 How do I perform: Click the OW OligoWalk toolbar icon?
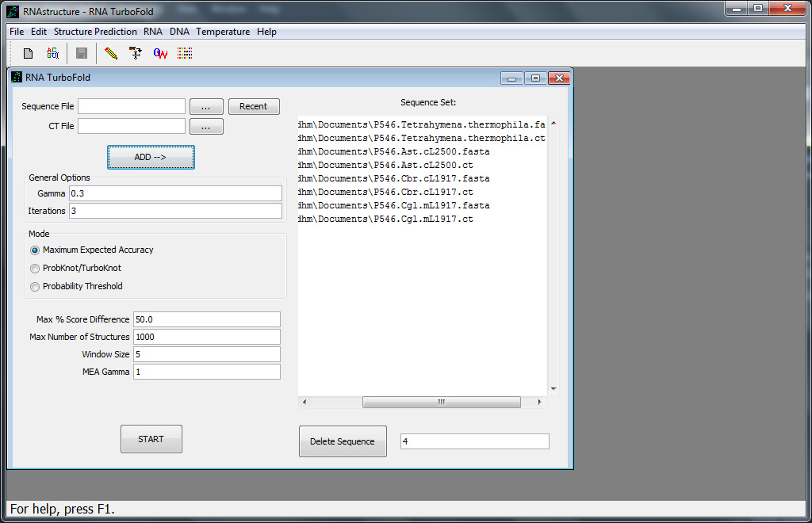click(160, 53)
